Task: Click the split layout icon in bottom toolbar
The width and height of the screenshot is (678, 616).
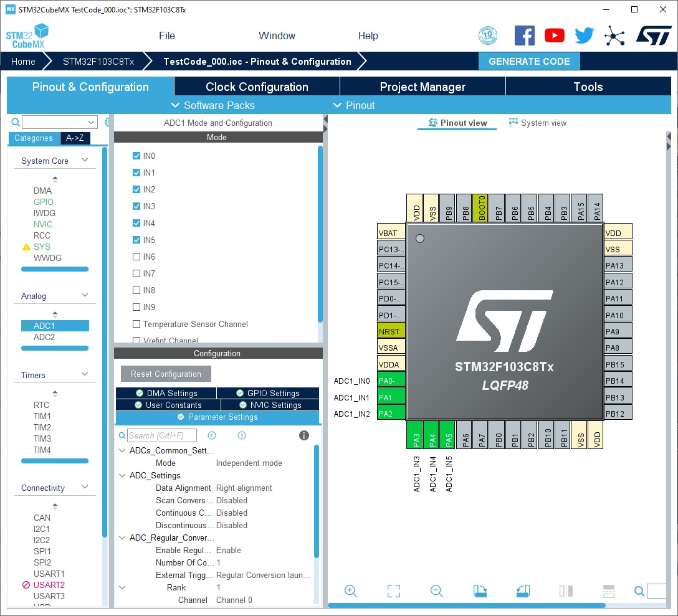Action: click(x=566, y=590)
